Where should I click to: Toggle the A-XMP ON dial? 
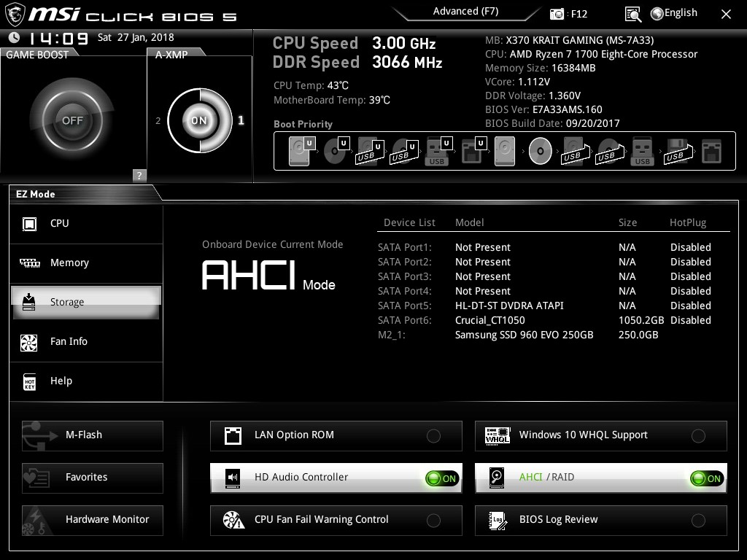click(200, 120)
